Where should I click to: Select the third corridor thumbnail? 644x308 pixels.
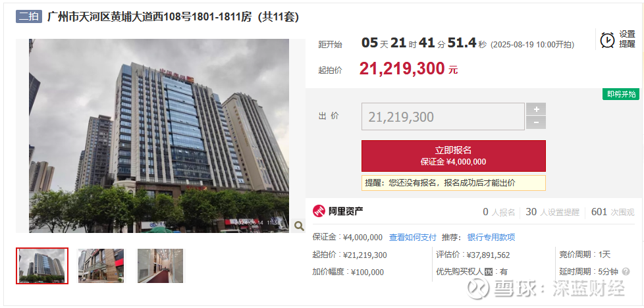[x=161, y=266]
